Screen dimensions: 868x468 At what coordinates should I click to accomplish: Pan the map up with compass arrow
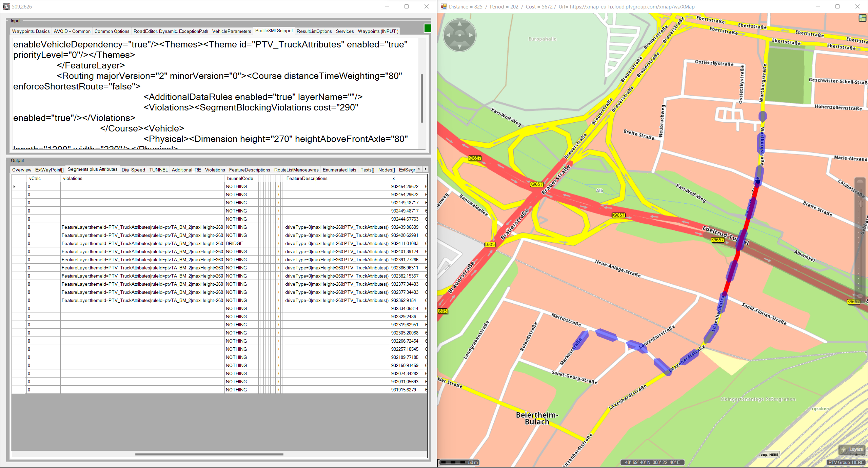click(459, 24)
